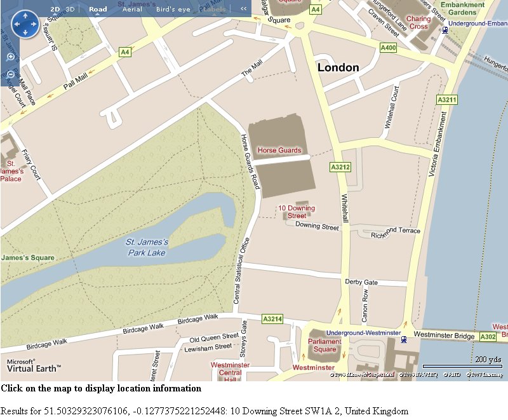Screen dimensions: 508x420
Task: Click the Westminster Central Hall label
Action: pyautogui.click(x=230, y=372)
